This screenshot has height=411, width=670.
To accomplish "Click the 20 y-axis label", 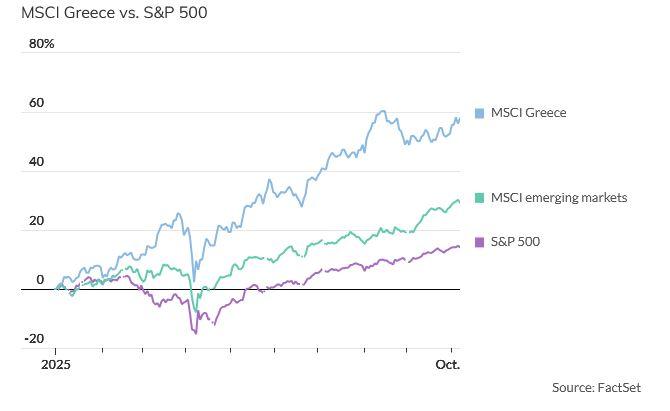I will (37, 221).
